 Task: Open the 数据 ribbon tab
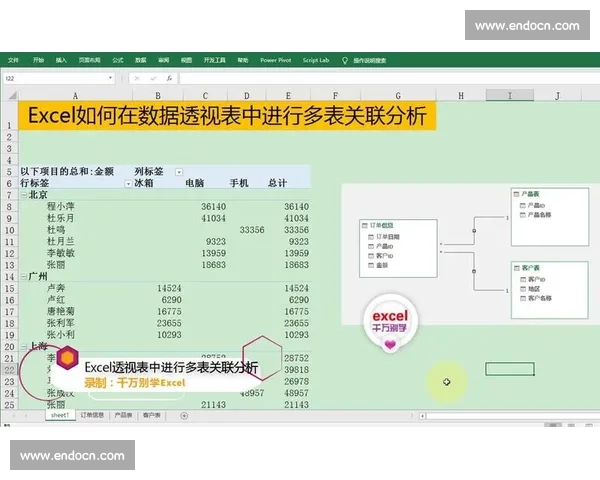click(141, 60)
